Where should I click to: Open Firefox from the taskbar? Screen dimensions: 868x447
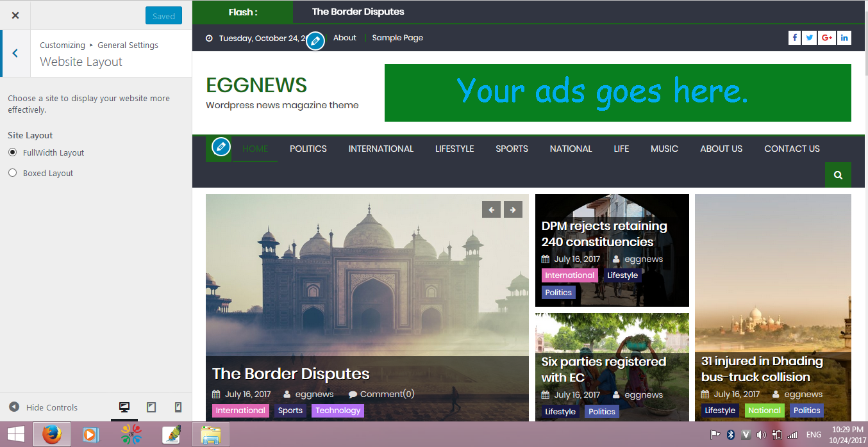[x=52, y=434]
